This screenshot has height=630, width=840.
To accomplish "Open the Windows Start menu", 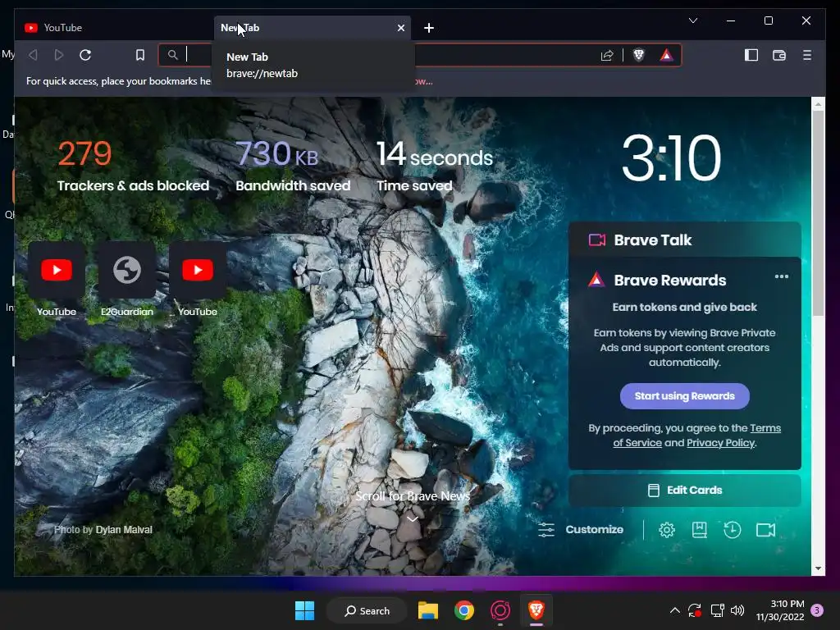I will tap(305, 610).
